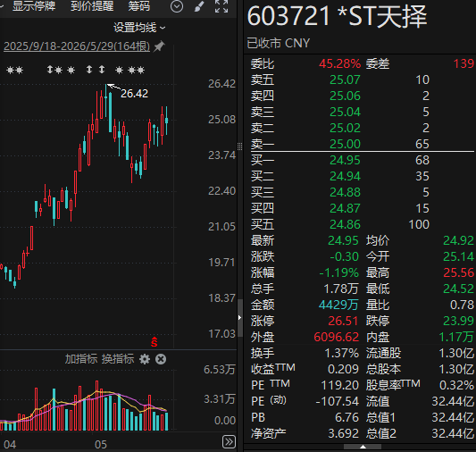Click the 卖二 price 25.02

(x=345, y=128)
